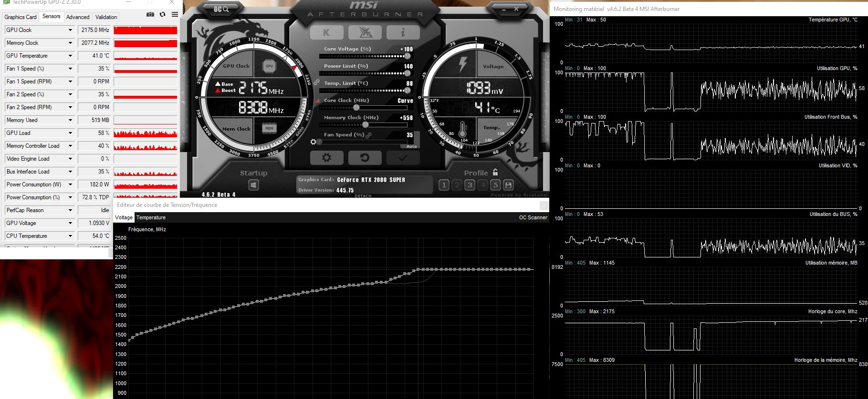Apply settings with the checkmark button
Viewport: 868px width, 399px height.
[x=403, y=157]
